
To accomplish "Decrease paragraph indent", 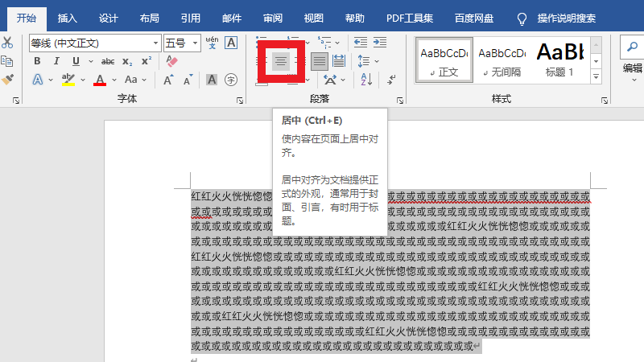I will click(360, 42).
